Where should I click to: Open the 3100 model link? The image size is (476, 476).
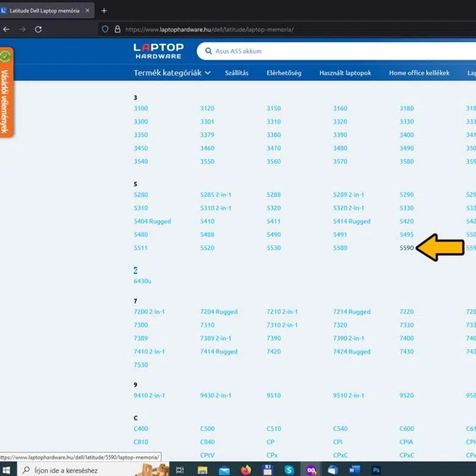click(141, 108)
